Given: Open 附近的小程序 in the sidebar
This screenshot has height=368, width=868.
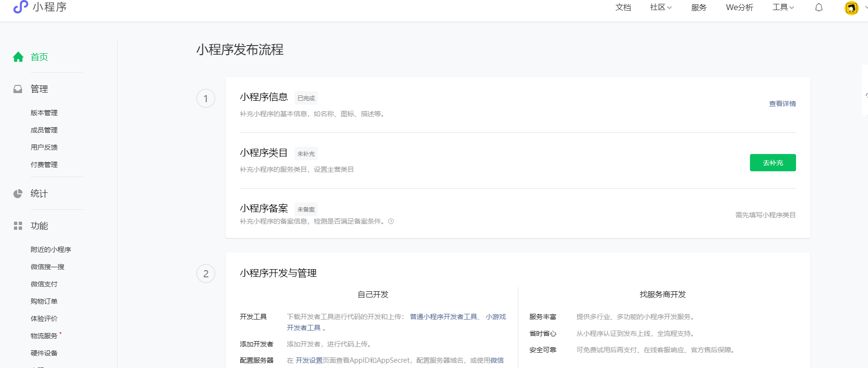Looking at the screenshot, I should click(51, 249).
